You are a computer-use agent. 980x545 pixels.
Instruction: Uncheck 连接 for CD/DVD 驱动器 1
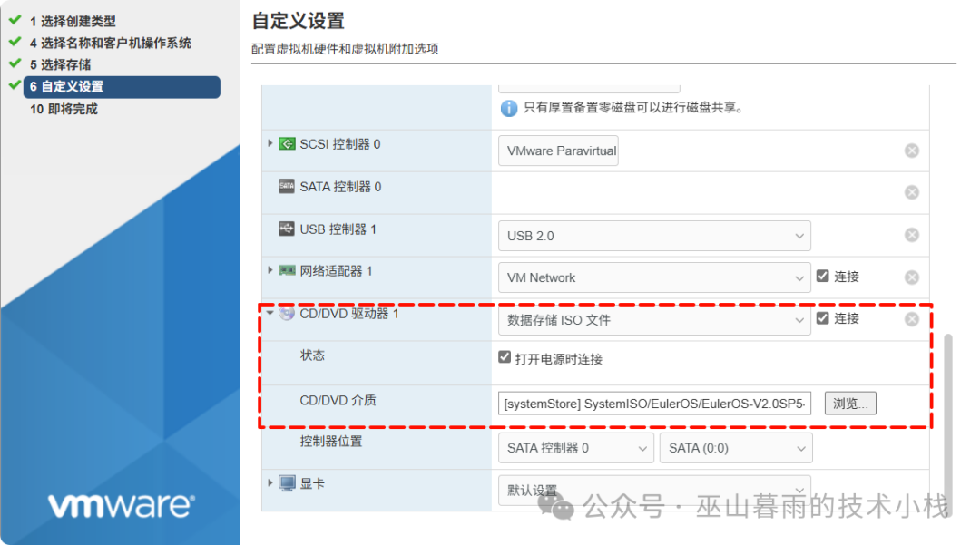[822, 318]
